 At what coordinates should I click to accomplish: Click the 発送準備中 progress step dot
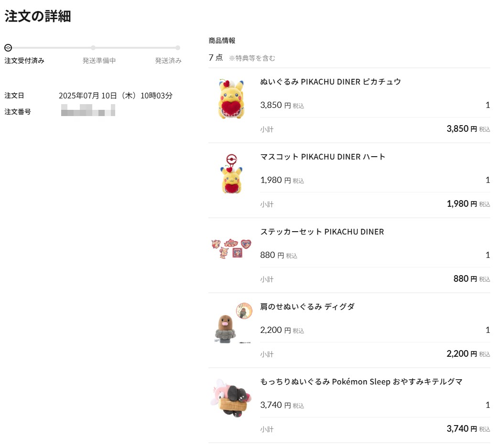pos(93,48)
